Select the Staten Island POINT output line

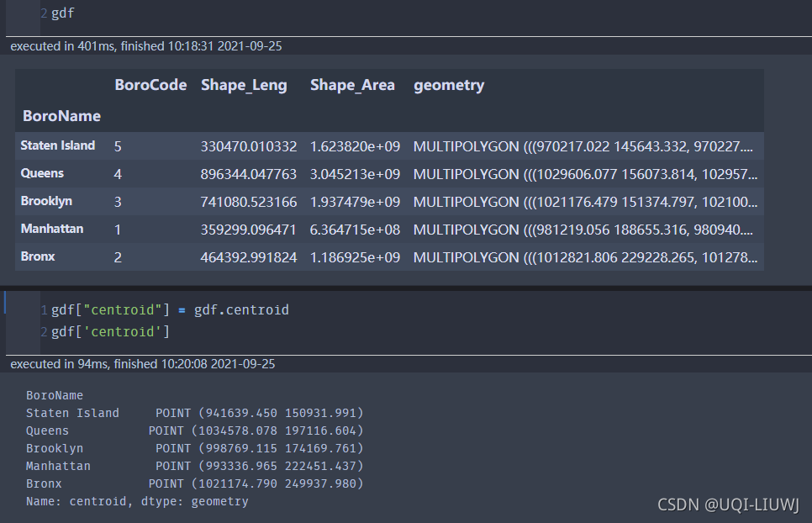pyautogui.click(x=195, y=413)
